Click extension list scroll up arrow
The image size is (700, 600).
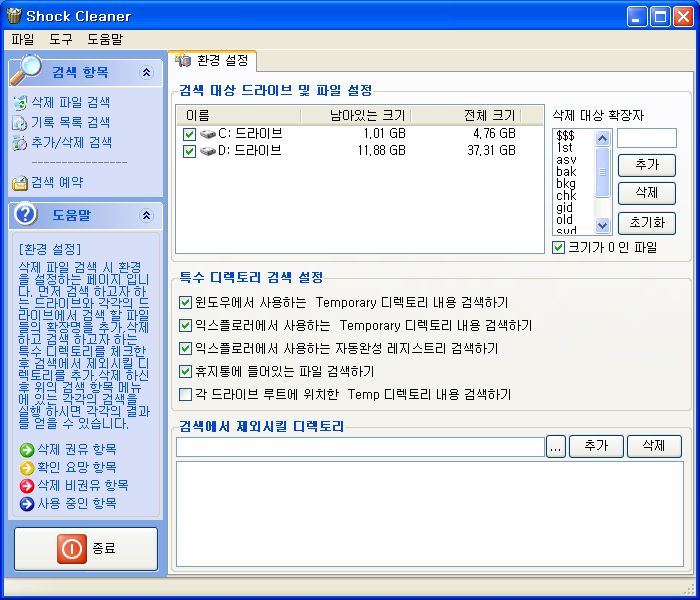(603, 139)
